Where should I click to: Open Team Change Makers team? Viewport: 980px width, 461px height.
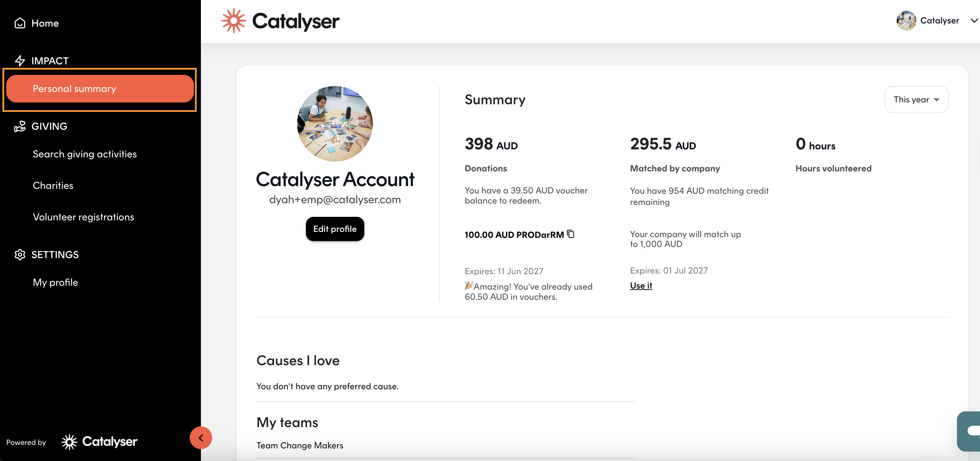[300, 445]
